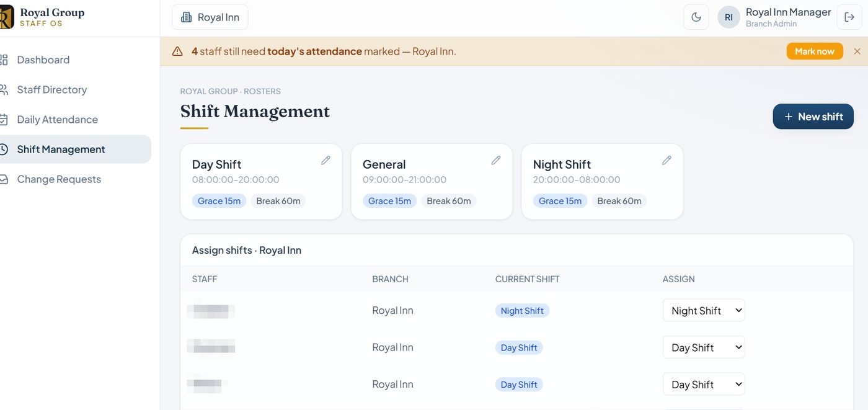Click the Assign shifts · Royal Inn heading
The image size is (868, 410).
(247, 251)
